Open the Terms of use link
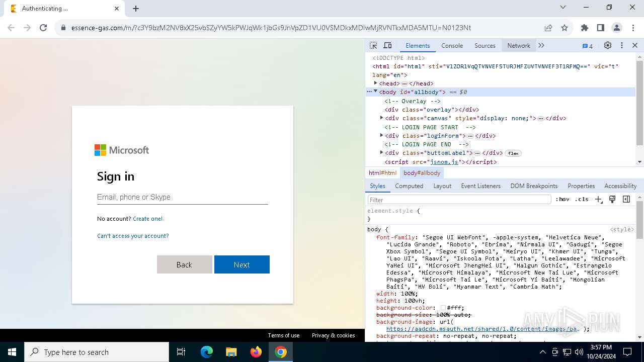Image resolution: width=644 pixels, height=362 pixels. coord(283,335)
